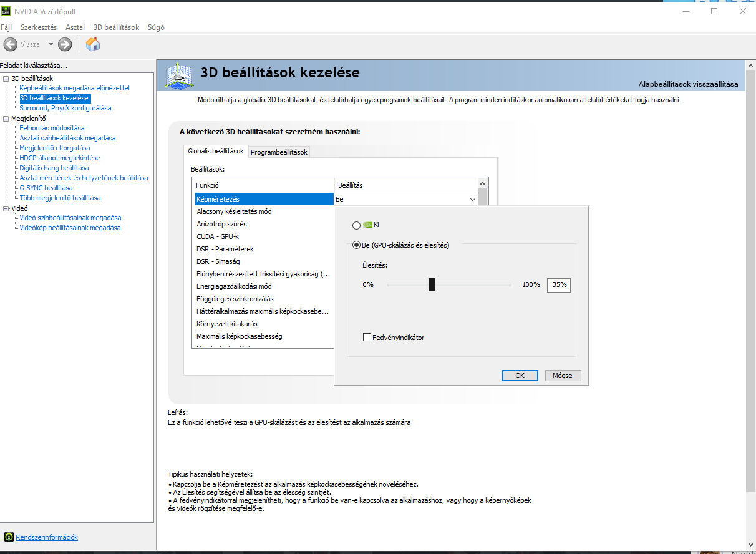Click the 35% sharpening value field
The height and width of the screenshot is (554, 756).
559,284
